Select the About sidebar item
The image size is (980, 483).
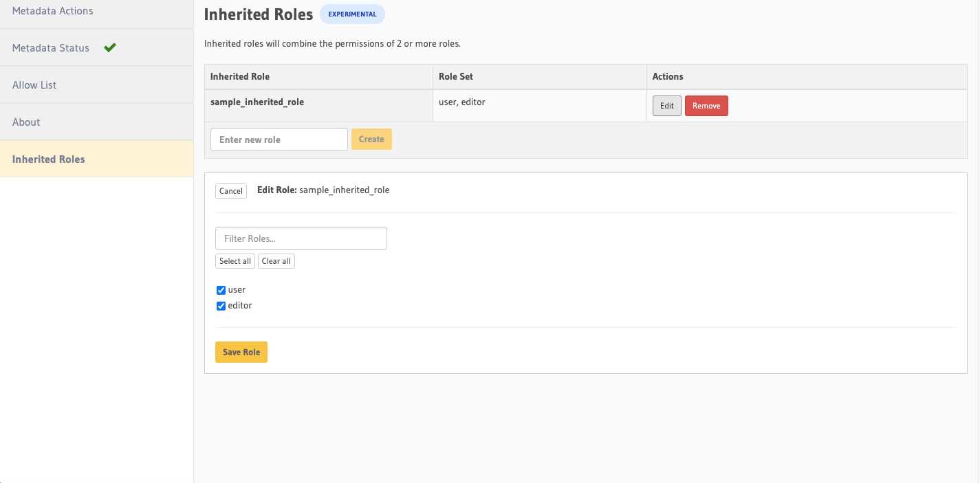[x=26, y=122]
